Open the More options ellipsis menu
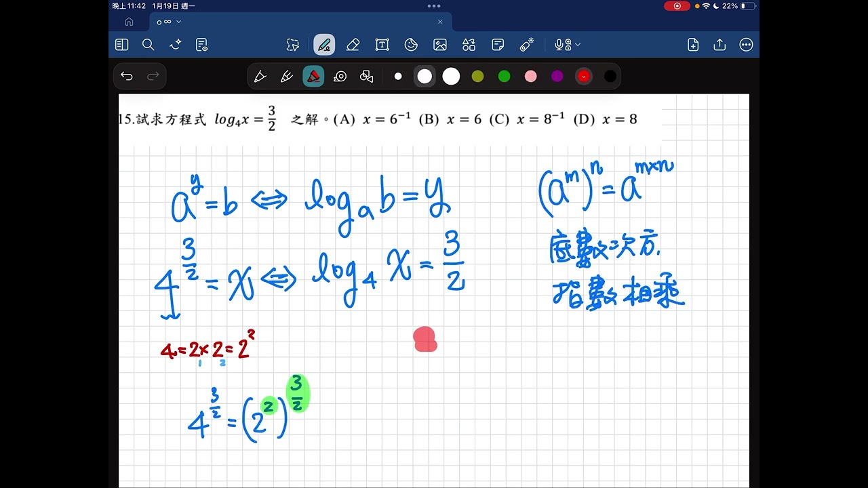 [746, 45]
